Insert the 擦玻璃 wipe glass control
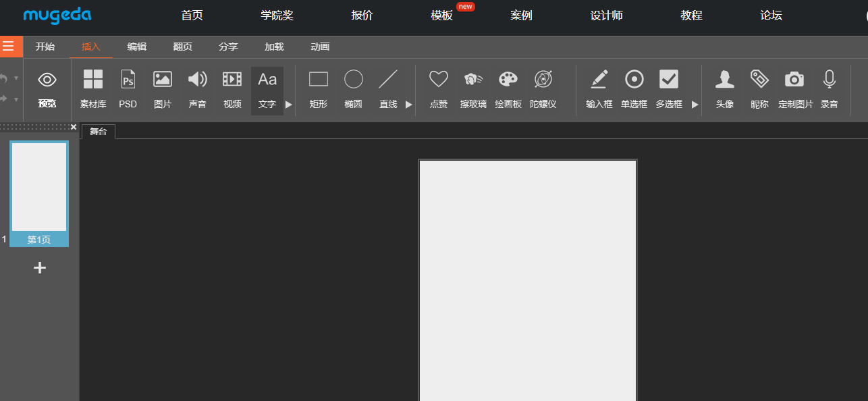Viewport: 868px width, 401px height. [473, 90]
